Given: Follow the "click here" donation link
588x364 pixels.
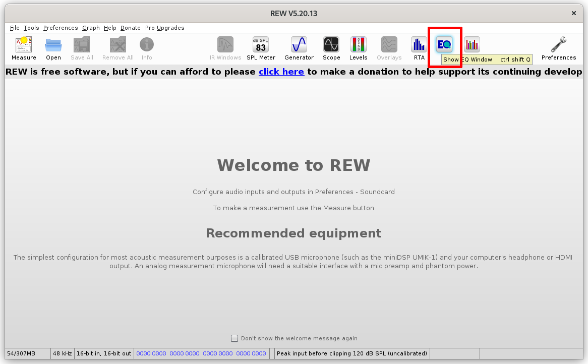Looking at the screenshot, I should coord(281,72).
